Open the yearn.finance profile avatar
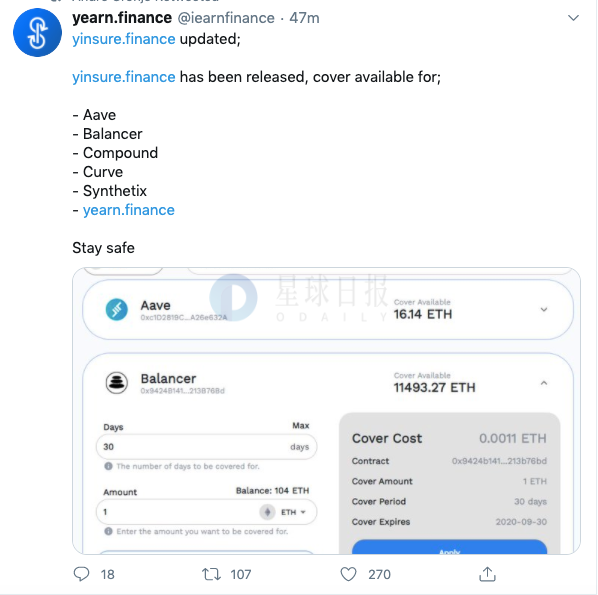598x595 pixels. pos(37,32)
